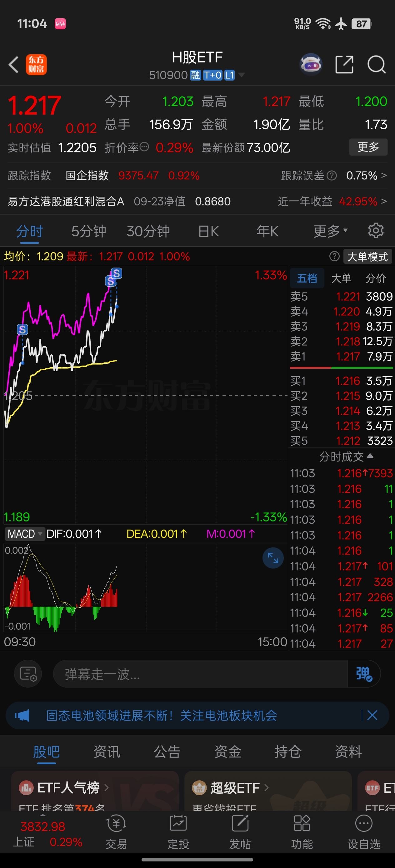This screenshot has width=395, height=868.
Task: Open the 公告 tab
Action: tap(167, 752)
